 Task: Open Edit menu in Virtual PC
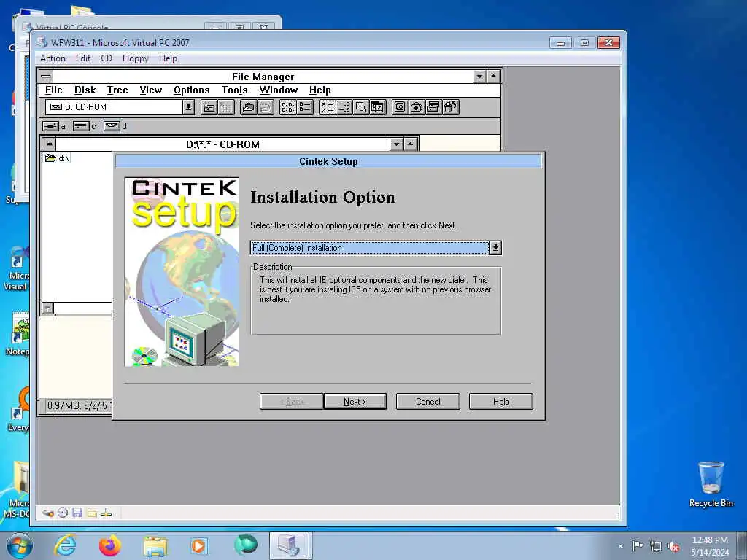pyautogui.click(x=83, y=58)
